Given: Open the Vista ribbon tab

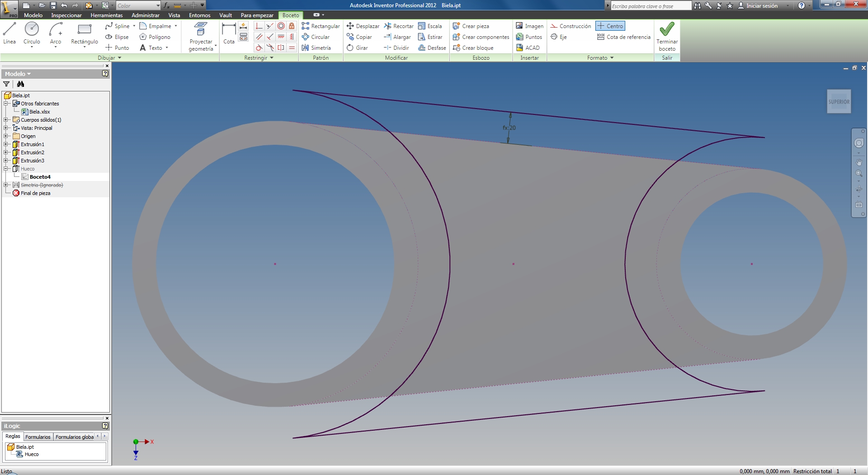Looking at the screenshot, I should point(174,15).
